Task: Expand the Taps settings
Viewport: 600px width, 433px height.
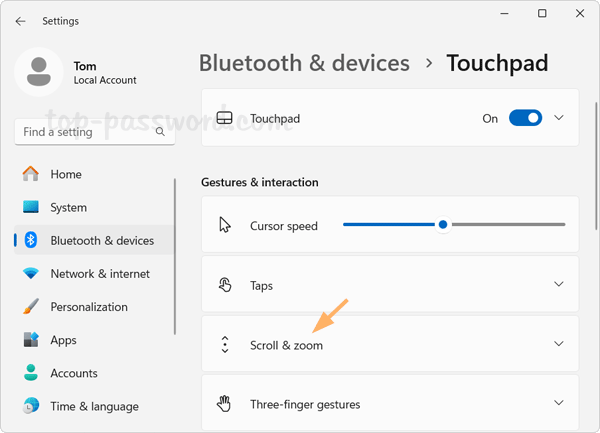Action: 559,285
